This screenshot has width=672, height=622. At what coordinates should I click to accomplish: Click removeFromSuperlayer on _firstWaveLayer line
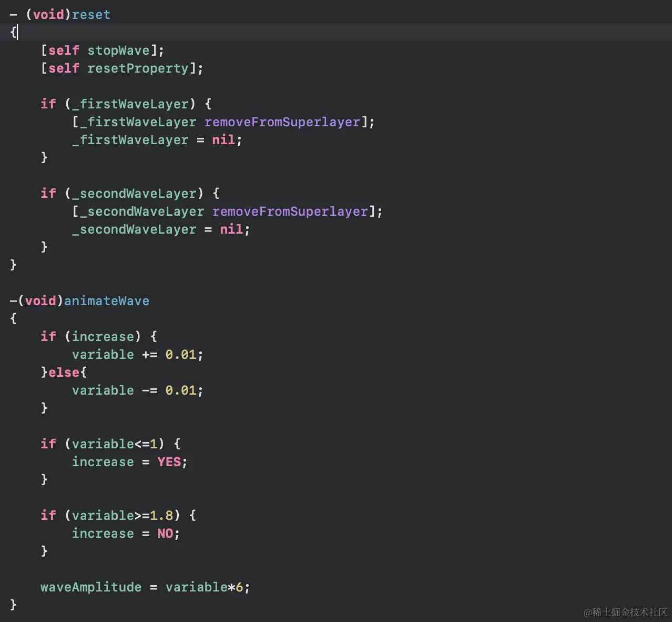pos(282,122)
